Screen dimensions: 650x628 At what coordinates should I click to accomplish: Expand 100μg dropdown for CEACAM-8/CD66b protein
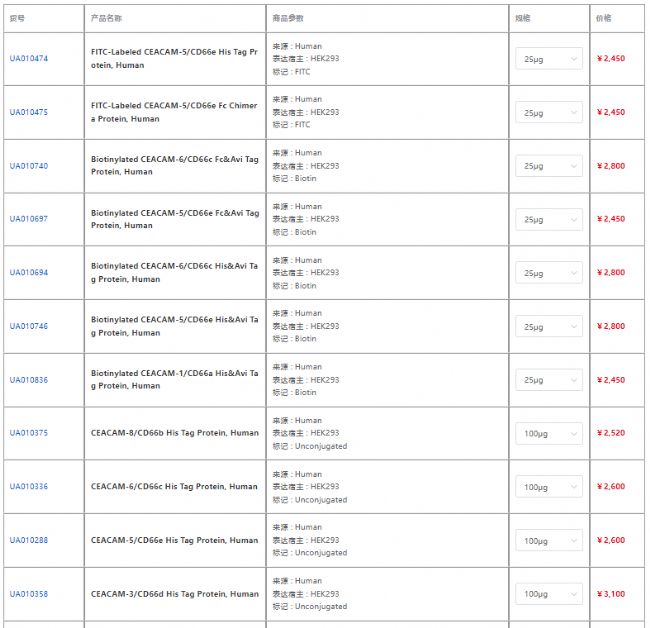tap(548, 433)
